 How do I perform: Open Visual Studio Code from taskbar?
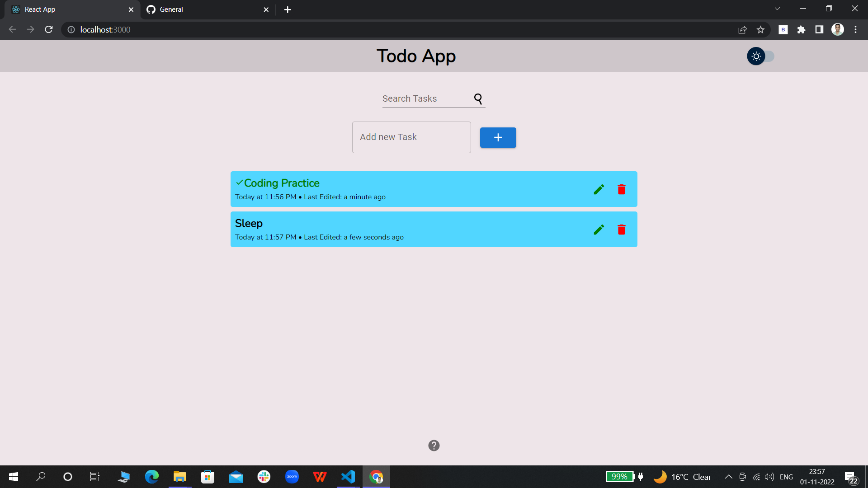point(348,477)
